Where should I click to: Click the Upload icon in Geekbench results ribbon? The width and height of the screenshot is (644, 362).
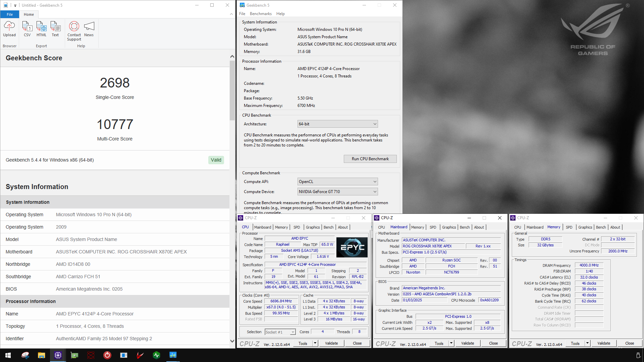point(9,29)
